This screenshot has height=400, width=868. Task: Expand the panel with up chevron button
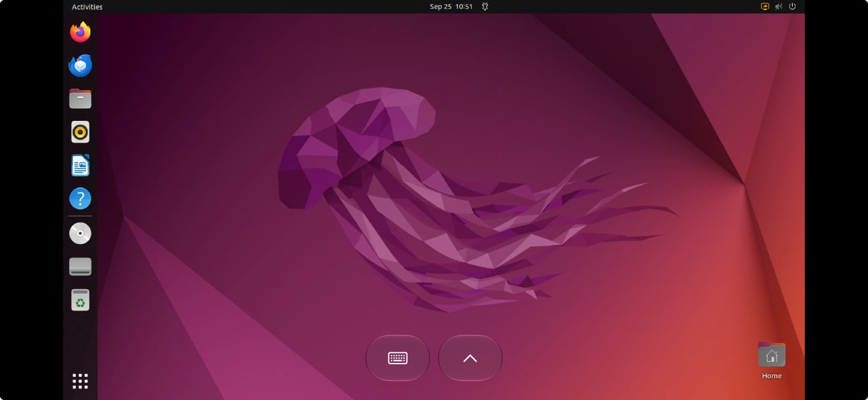pos(470,358)
